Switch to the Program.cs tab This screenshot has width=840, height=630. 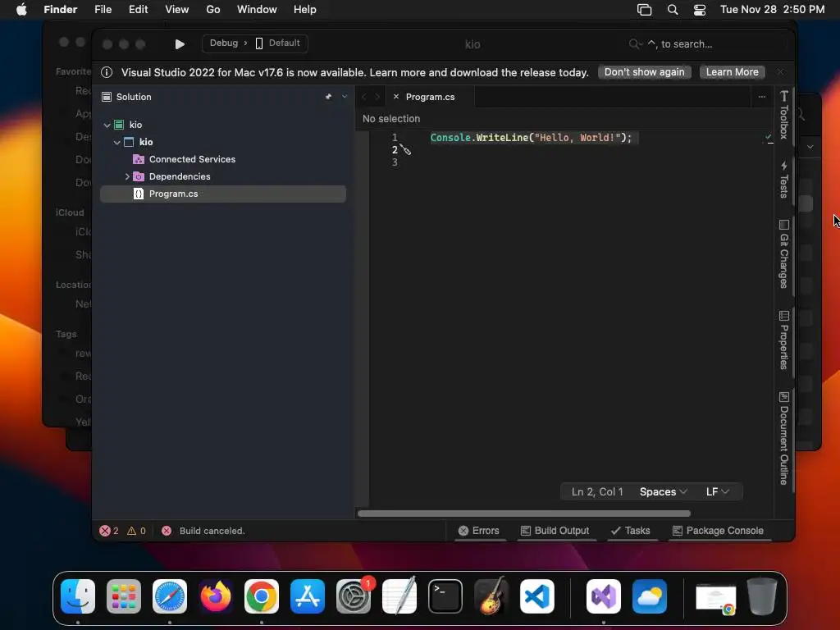(x=430, y=97)
